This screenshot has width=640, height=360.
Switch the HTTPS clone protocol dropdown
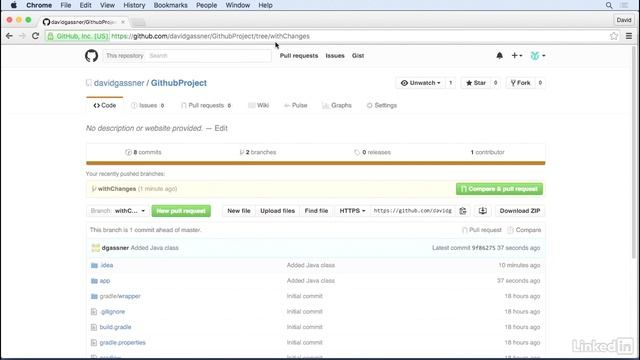(x=352, y=211)
